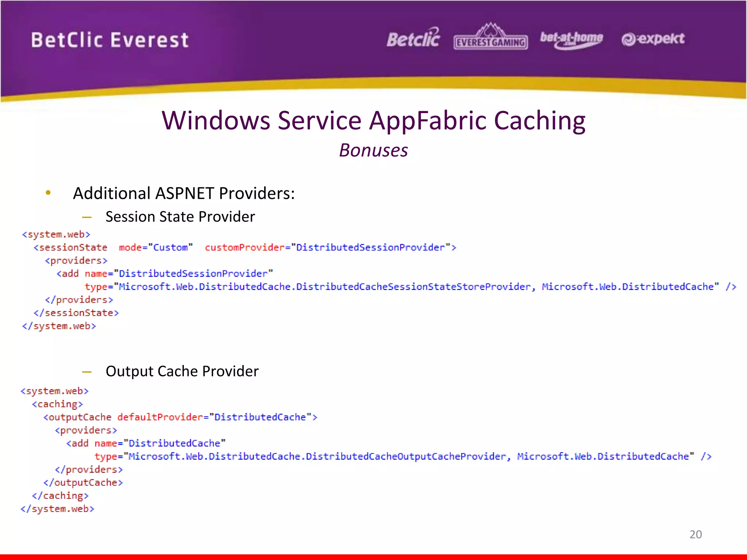747x560 pixels.
Task: Click the Additional ASPNET Providers bullet text
Action: (x=184, y=193)
